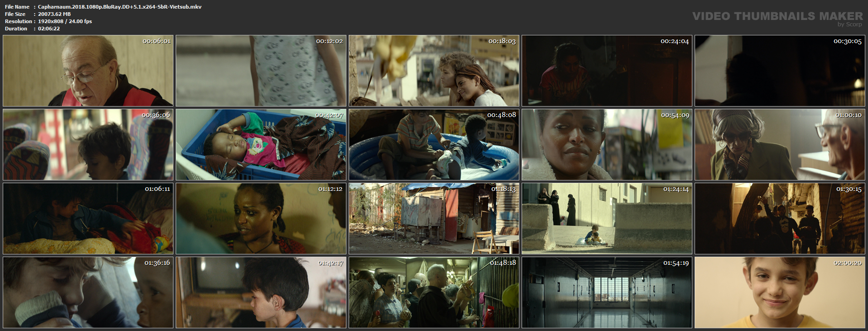Screen dimensions: 868x331
Task: Open the crowded cell thumbnail at 01:48:18
Action: [434, 292]
